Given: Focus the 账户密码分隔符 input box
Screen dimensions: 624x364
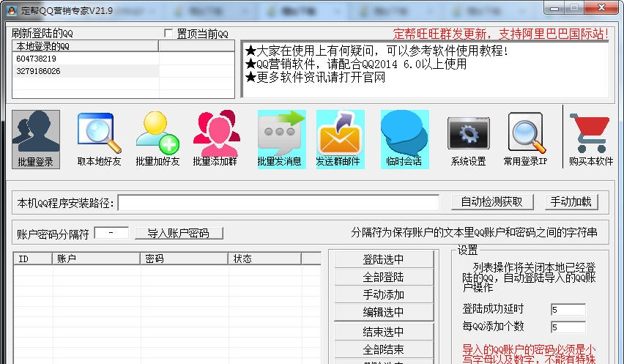Looking at the screenshot, I should click(x=111, y=233).
